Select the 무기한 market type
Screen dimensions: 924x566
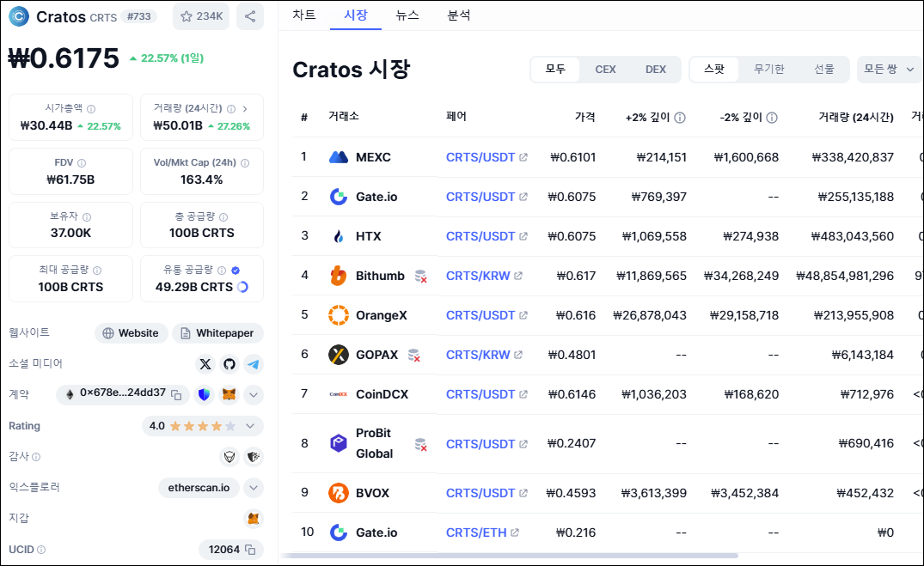pyautogui.click(x=769, y=70)
